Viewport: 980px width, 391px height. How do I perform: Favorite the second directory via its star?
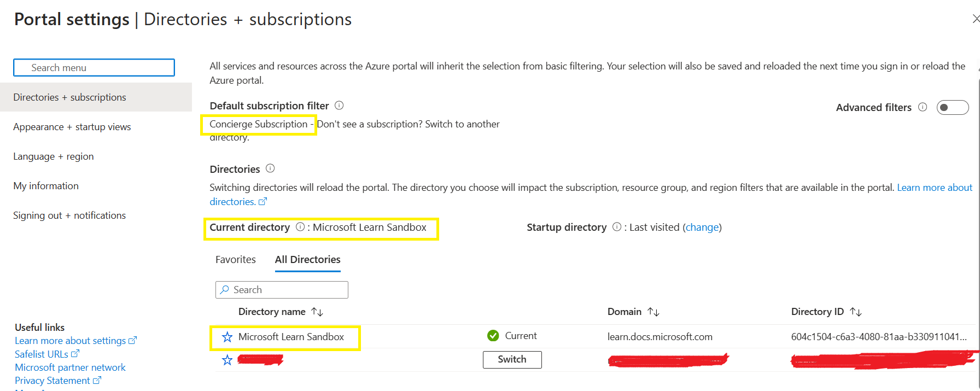coord(227,360)
